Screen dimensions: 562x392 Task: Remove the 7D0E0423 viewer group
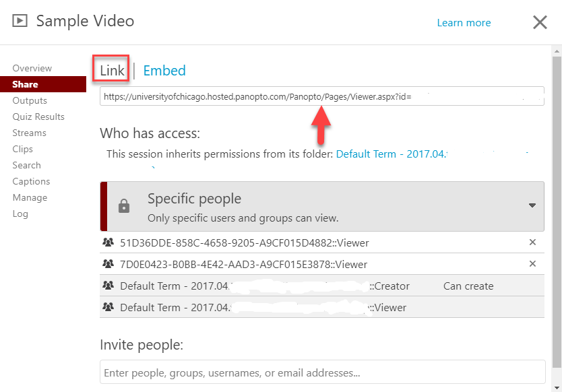point(532,264)
